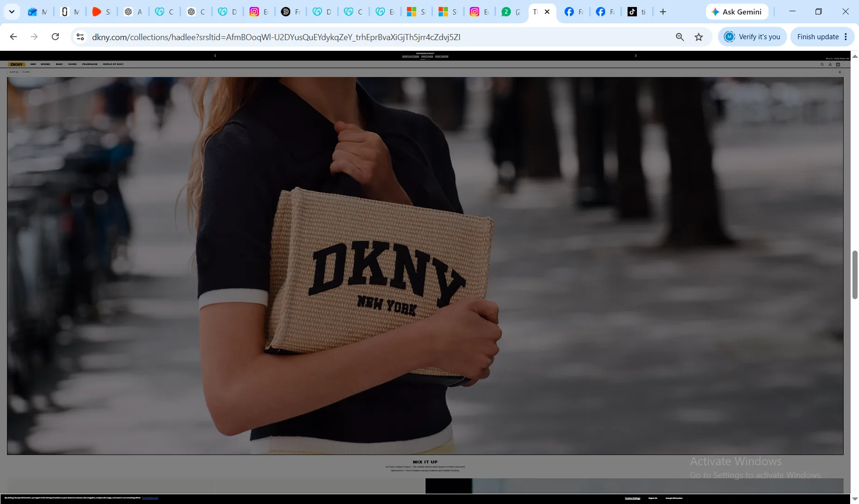The width and height of the screenshot is (859, 504).
Task: Switch to the TikTok tab
Action: 637,12
